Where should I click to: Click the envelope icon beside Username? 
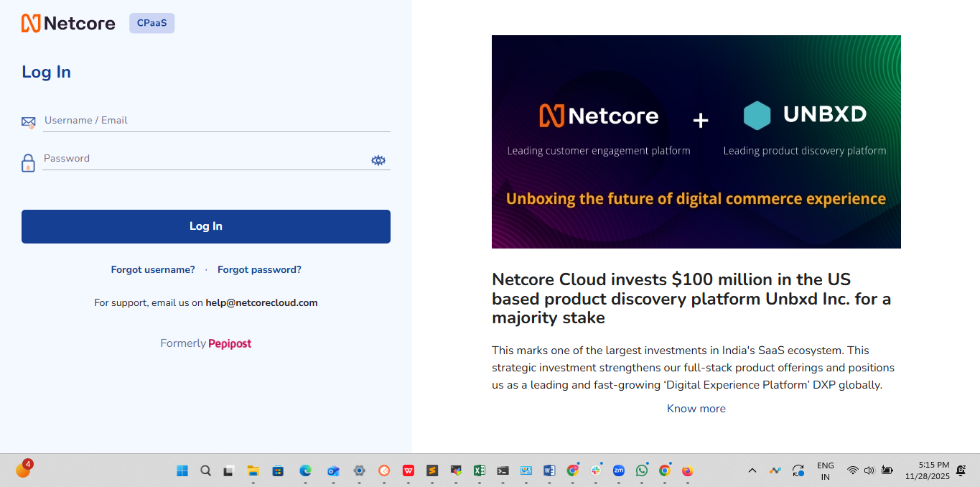point(28,122)
